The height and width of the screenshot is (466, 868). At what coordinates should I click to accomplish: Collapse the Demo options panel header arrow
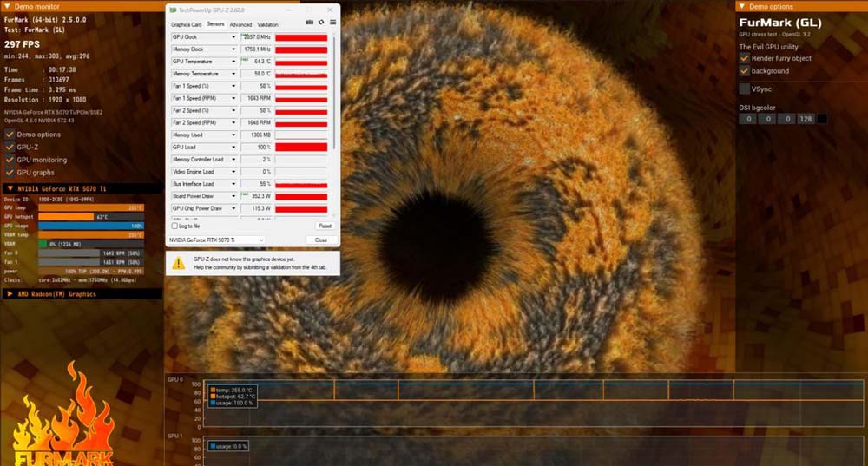[x=741, y=6]
